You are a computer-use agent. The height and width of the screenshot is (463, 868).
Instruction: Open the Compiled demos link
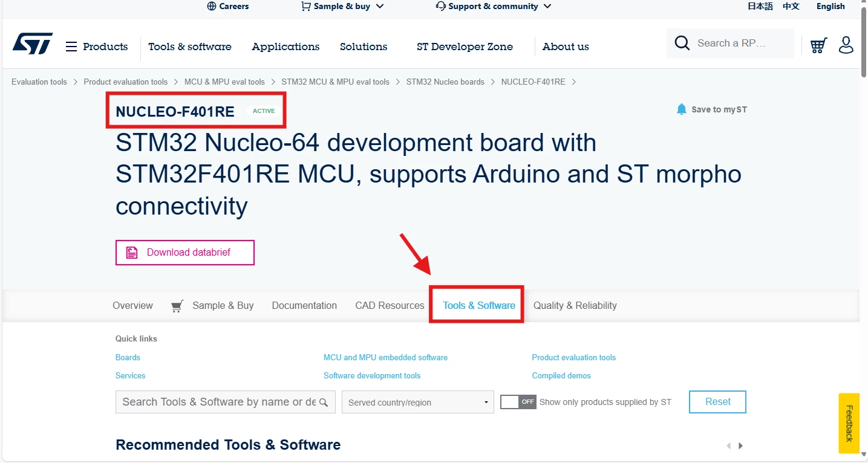click(x=561, y=375)
